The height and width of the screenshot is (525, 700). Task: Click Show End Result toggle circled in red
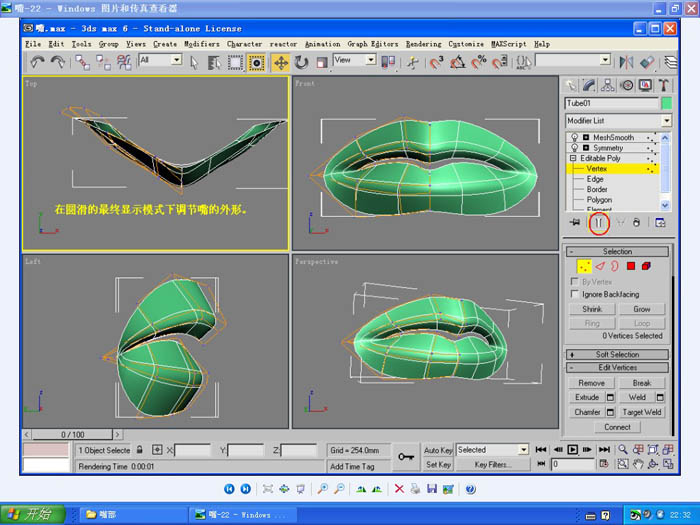[x=598, y=223]
